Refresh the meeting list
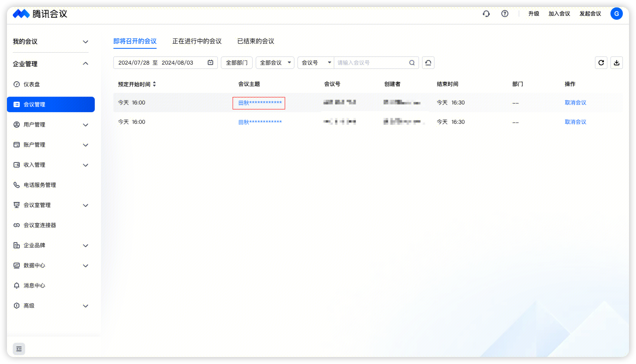 [x=601, y=63]
